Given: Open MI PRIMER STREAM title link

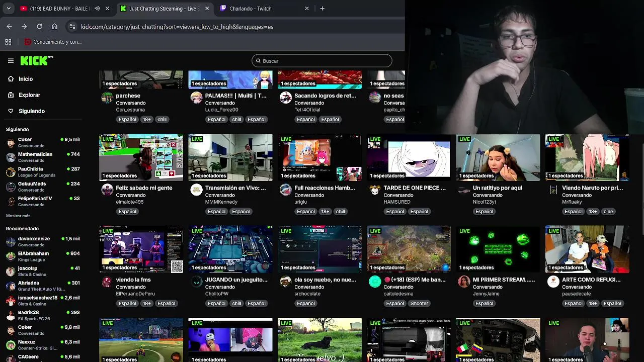Looking at the screenshot, I should click(x=504, y=280).
